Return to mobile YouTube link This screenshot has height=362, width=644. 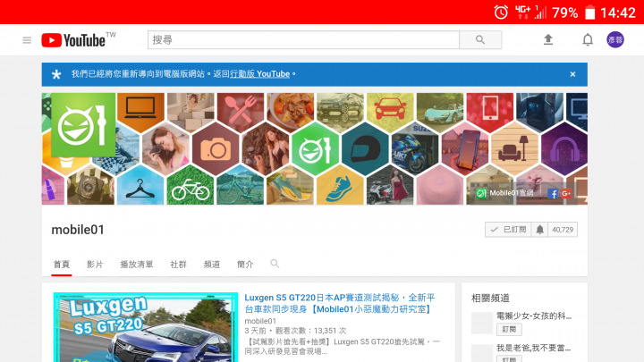[259, 74]
